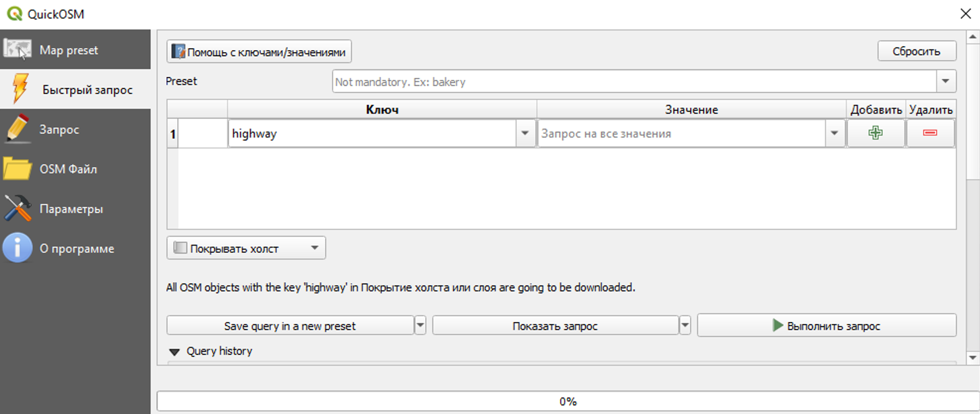Open Помощь с ключами/значениями help
Screen dimensions: 980x414
coord(259,51)
